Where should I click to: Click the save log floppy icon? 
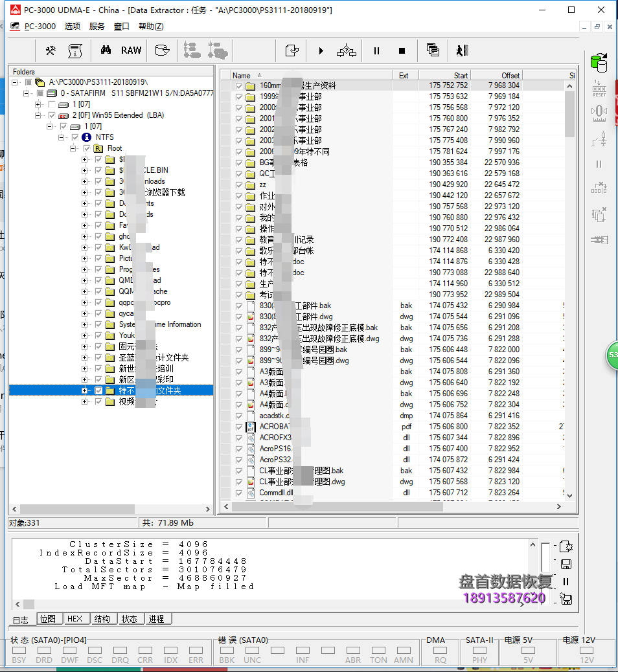[566, 564]
